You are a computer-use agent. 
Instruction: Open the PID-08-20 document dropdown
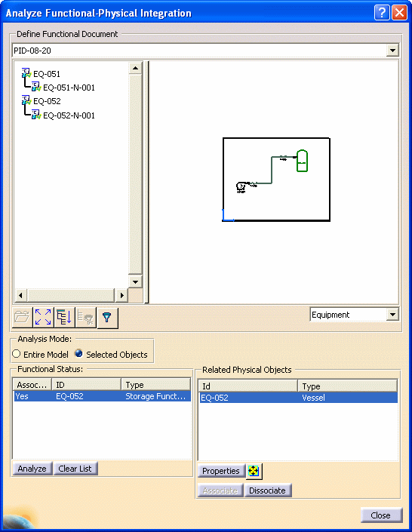(x=392, y=51)
